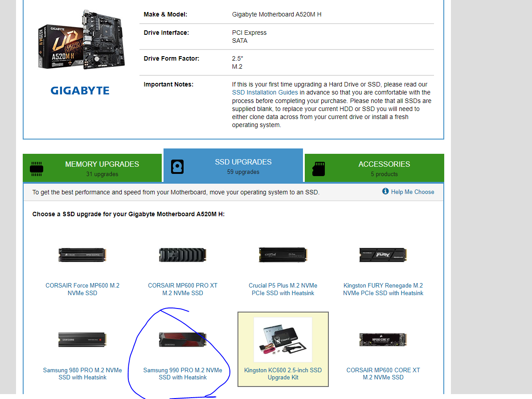Open CORSAIR MP600 CORE XT M.2 NVMe link
The width and height of the screenshot is (532, 399).
[x=383, y=374]
